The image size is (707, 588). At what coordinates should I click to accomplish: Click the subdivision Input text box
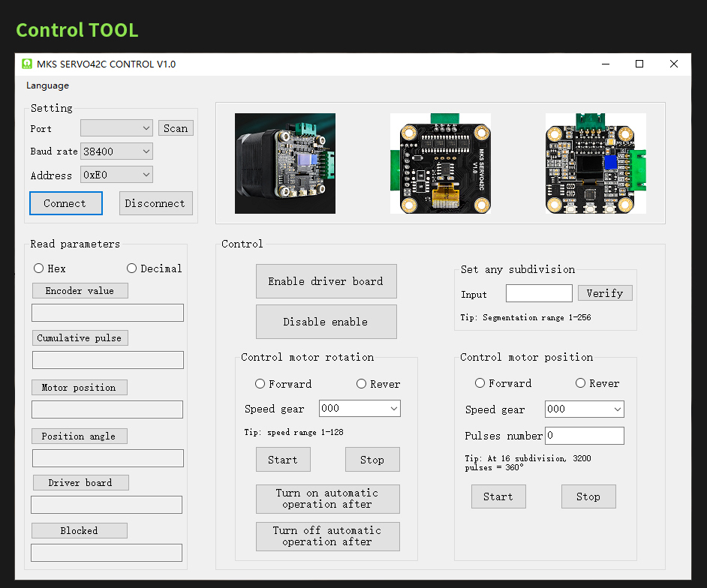coord(539,293)
